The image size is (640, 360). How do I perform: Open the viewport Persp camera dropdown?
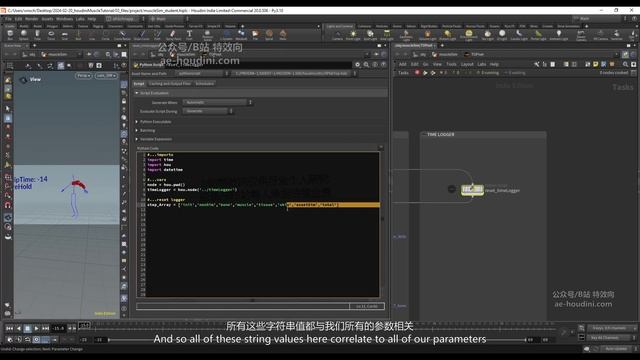tap(83, 76)
